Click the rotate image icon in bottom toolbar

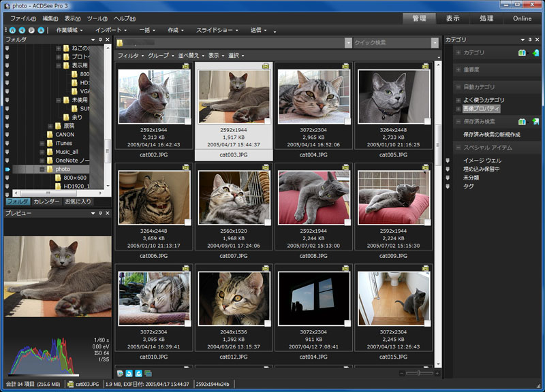coord(129,372)
